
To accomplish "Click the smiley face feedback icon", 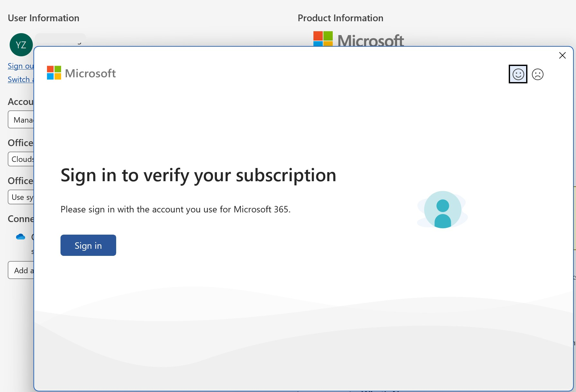I will point(518,74).
